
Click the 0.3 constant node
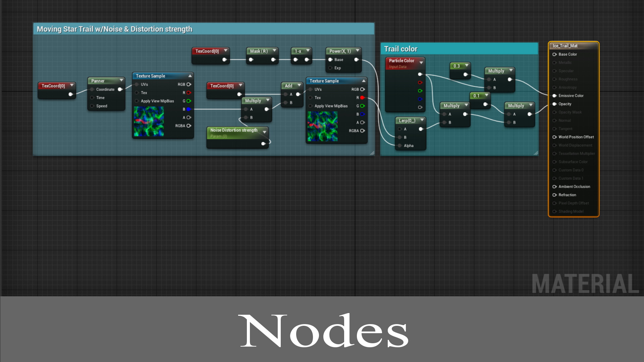(457, 66)
